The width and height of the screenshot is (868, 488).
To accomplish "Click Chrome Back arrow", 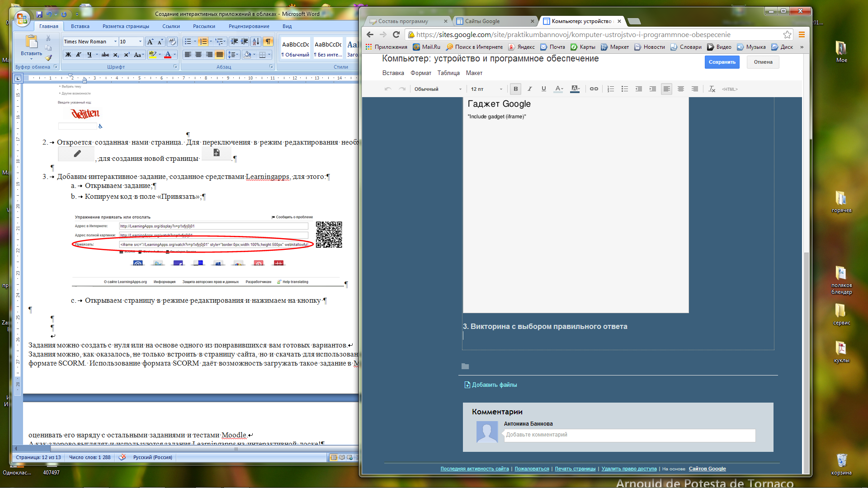I will coord(370,34).
